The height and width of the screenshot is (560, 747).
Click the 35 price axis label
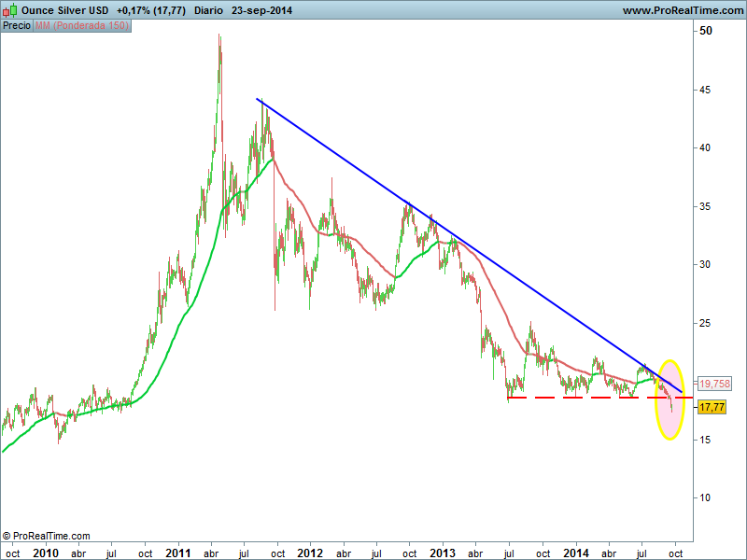pyautogui.click(x=705, y=206)
